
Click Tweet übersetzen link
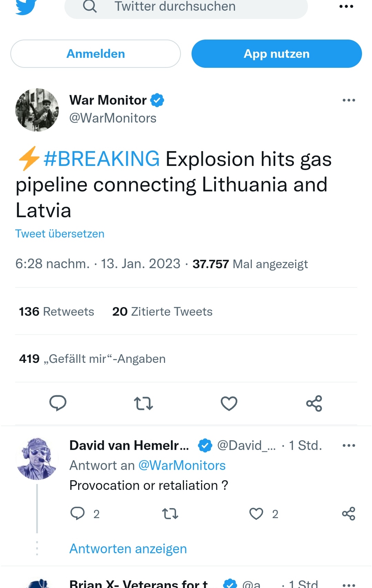60,234
